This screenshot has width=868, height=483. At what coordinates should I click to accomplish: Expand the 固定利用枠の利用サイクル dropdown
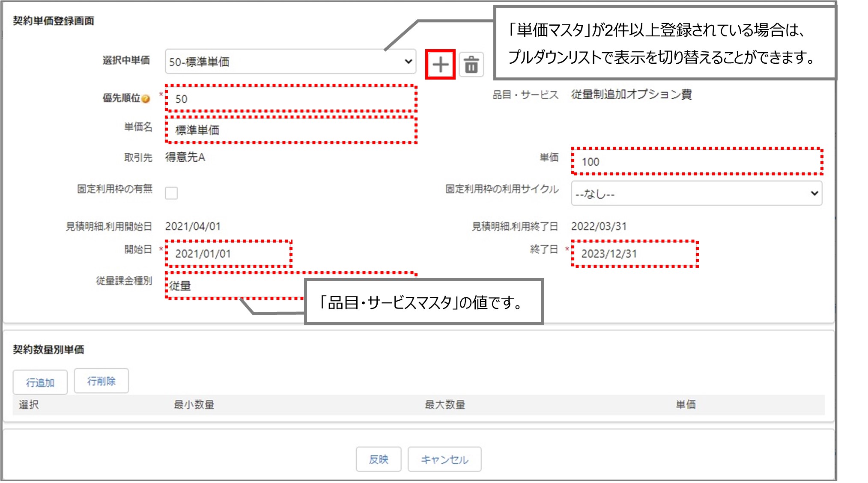point(696,193)
